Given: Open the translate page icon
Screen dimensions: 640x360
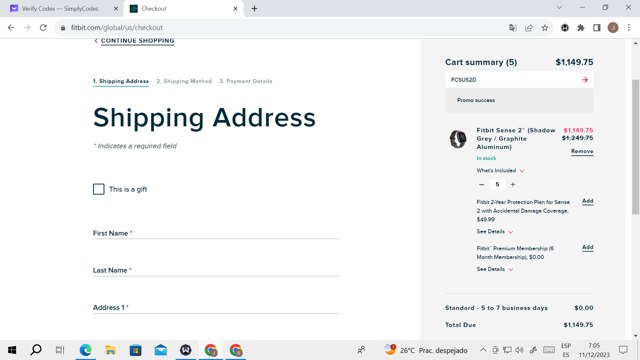Looking at the screenshot, I should [513, 28].
